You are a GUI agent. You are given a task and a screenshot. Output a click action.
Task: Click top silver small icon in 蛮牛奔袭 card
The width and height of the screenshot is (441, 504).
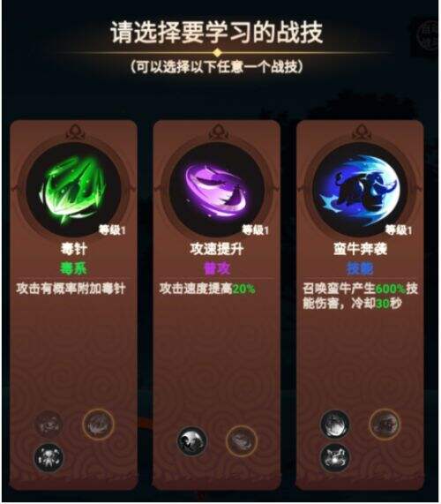click(x=335, y=424)
